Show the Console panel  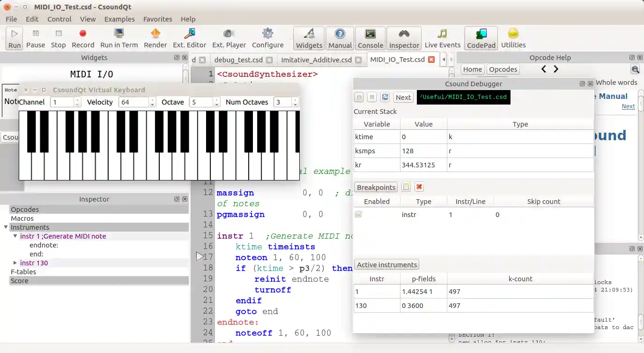click(370, 38)
